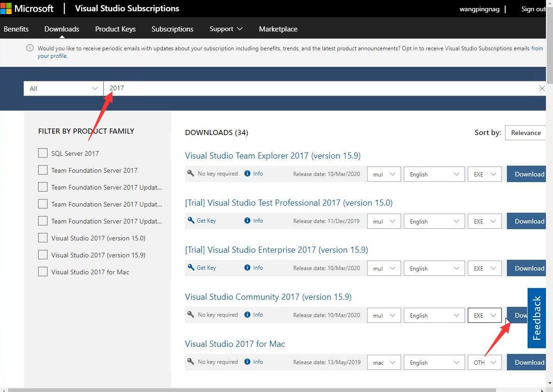
Task: Open EXE format dropdown for Community 2017
Action: [x=485, y=315]
